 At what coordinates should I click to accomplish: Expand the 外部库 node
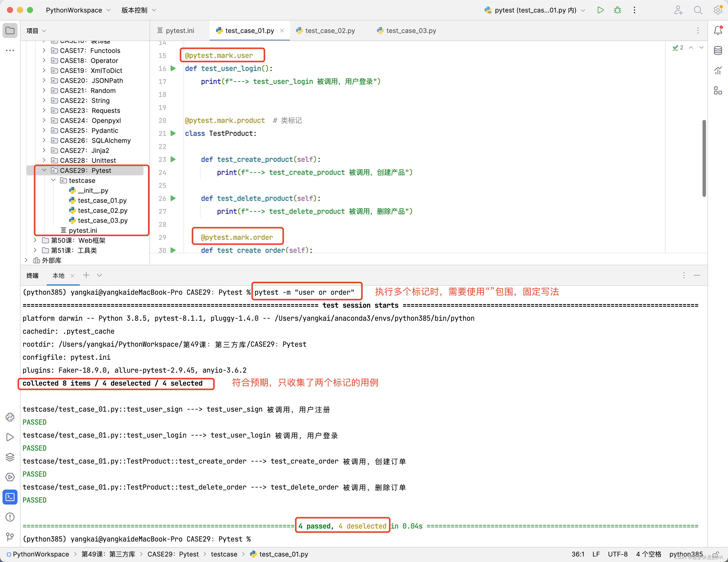point(26,260)
